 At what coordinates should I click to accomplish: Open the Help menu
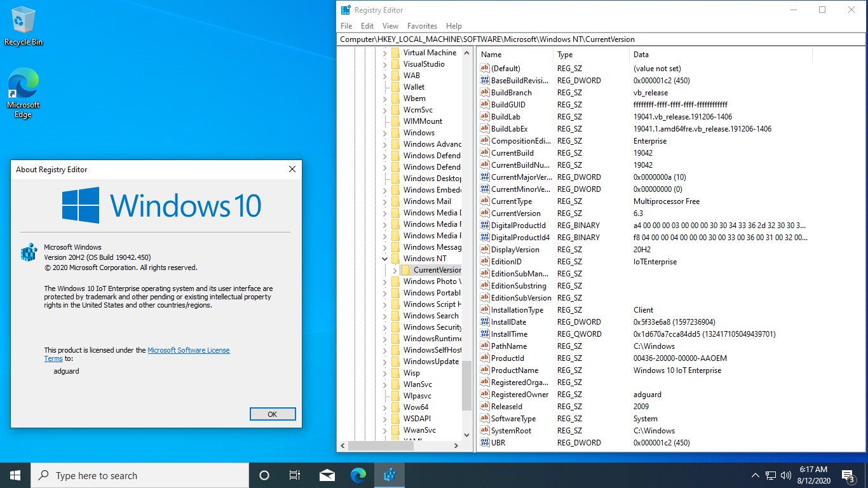(454, 26)
